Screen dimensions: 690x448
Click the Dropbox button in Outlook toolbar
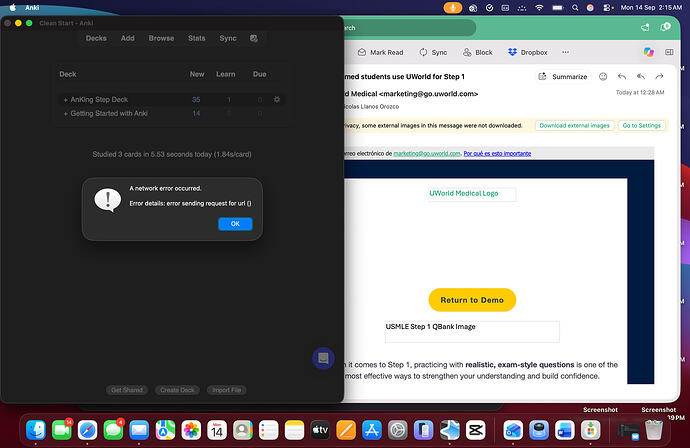coord(528,52)
